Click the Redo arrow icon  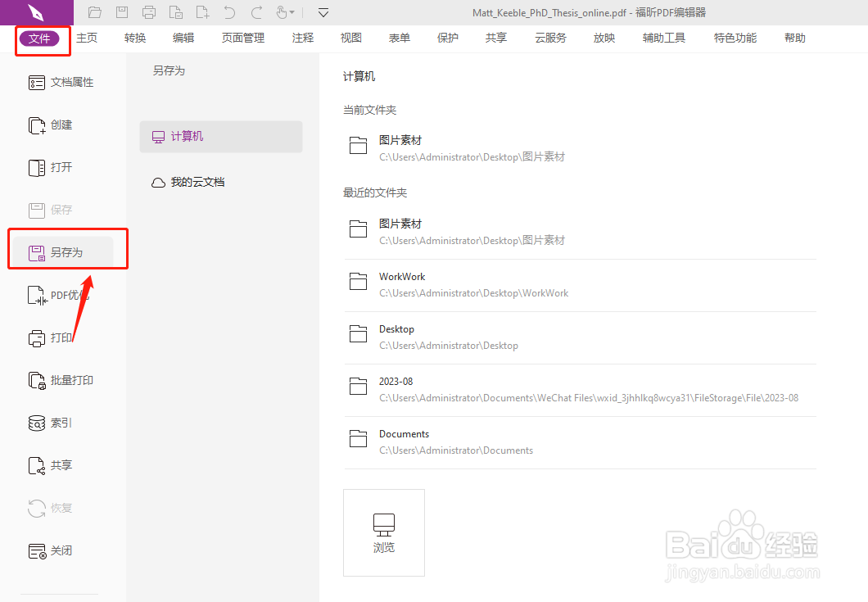(x=255, y=12)
